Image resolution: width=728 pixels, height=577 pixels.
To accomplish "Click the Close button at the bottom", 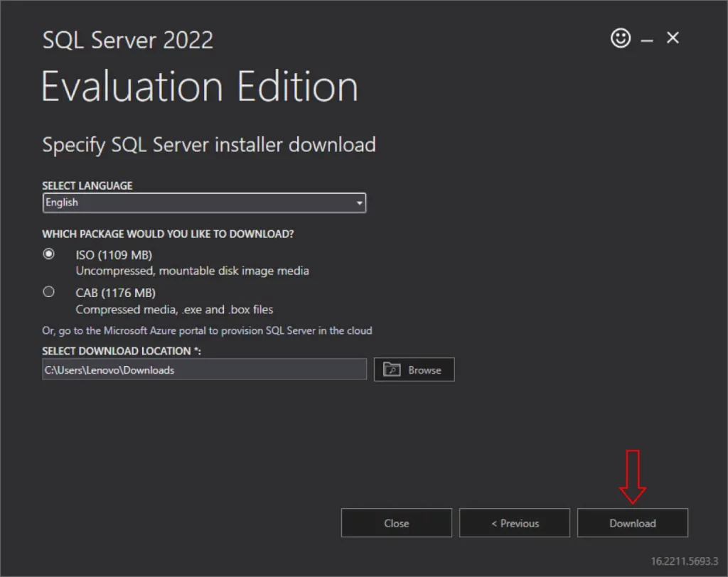I will click(396, 523).
